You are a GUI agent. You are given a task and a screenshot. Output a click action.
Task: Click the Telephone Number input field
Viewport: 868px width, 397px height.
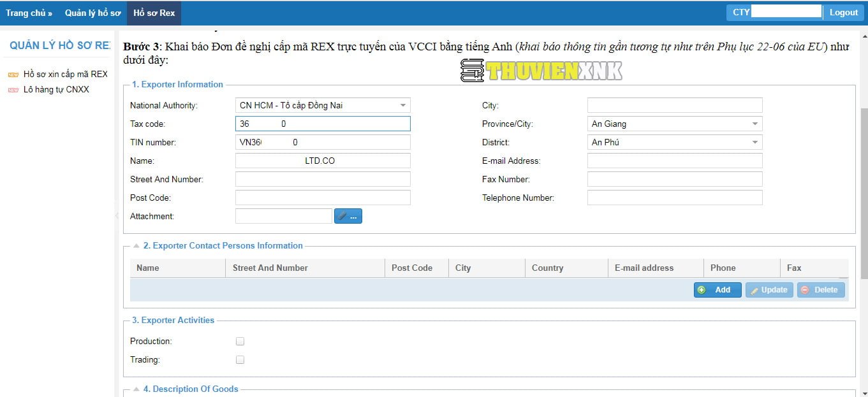[x=675, y=198]
